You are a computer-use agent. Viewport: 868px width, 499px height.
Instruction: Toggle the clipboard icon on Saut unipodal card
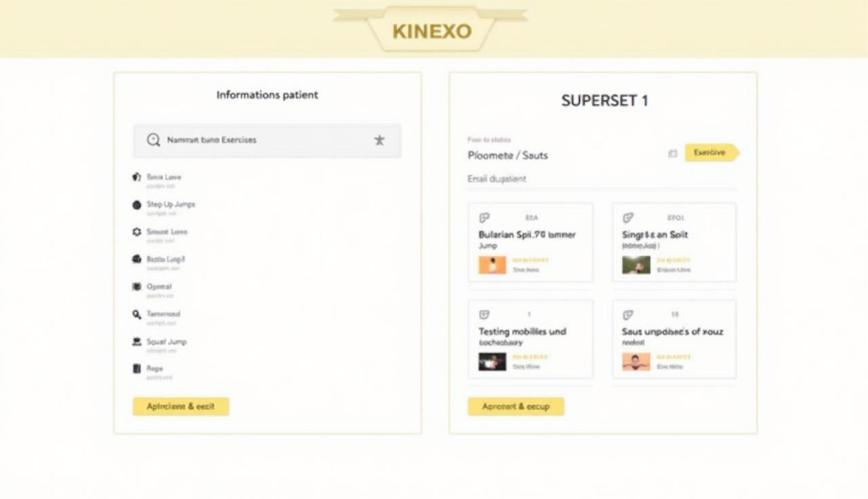627,316
